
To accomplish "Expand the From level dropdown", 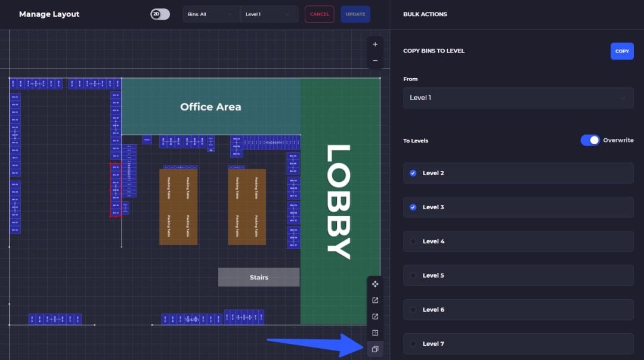I will [518, 98].
